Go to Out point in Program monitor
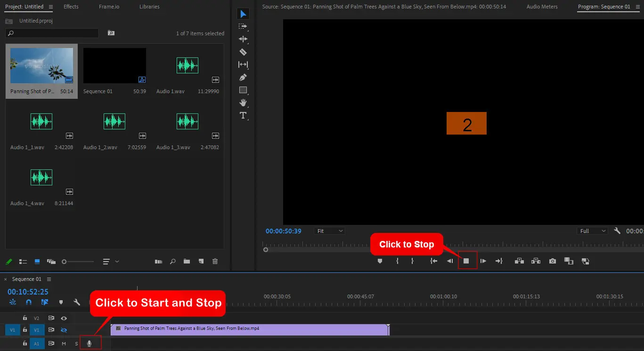This screenshot has height=351, width=644. click(499, 261)
